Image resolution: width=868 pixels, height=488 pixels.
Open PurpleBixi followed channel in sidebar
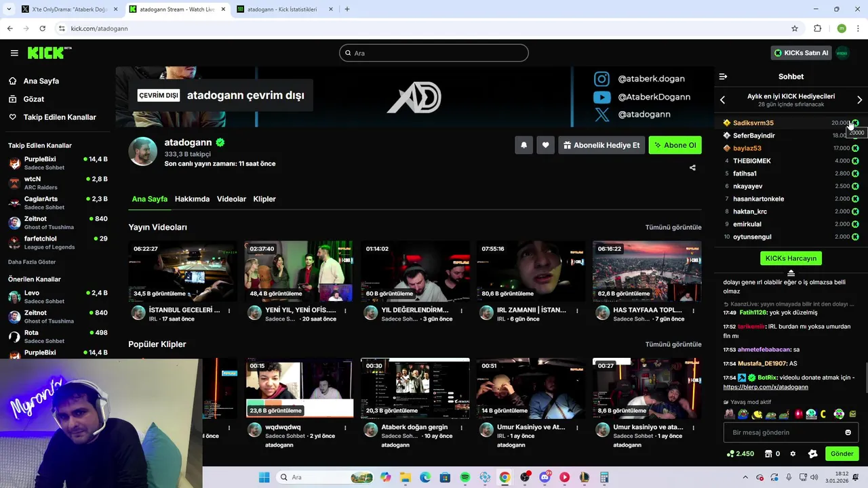tap(58, 163)
